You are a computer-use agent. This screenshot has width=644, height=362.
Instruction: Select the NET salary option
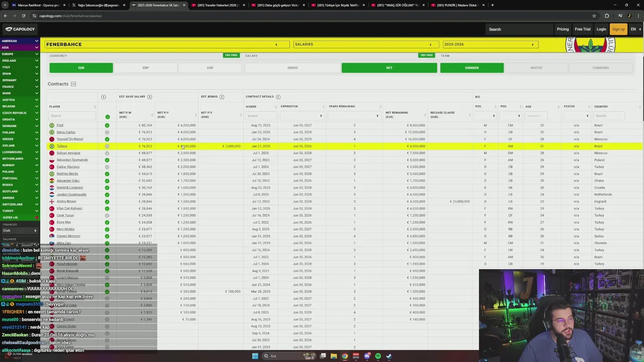click(389, 68)
